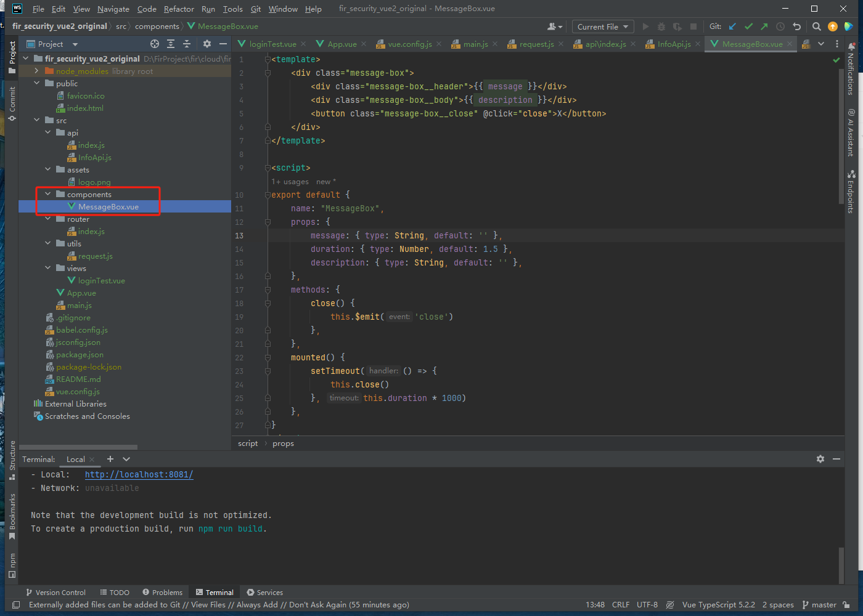The height and width of the screenshot is (616, 863).
Task: Open AI Assistant side panel
Action: click(x=851, y=132)
